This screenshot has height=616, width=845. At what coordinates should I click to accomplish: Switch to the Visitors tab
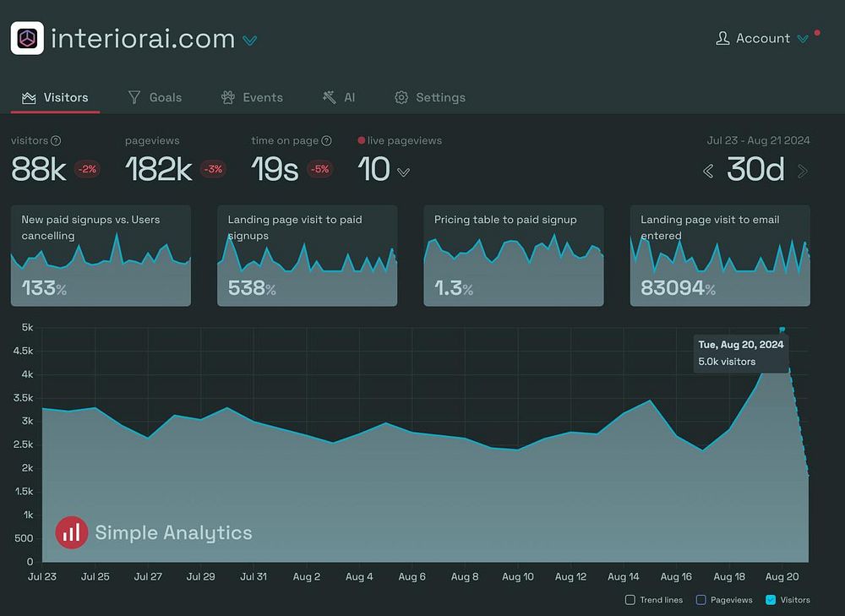click(55, 97)
